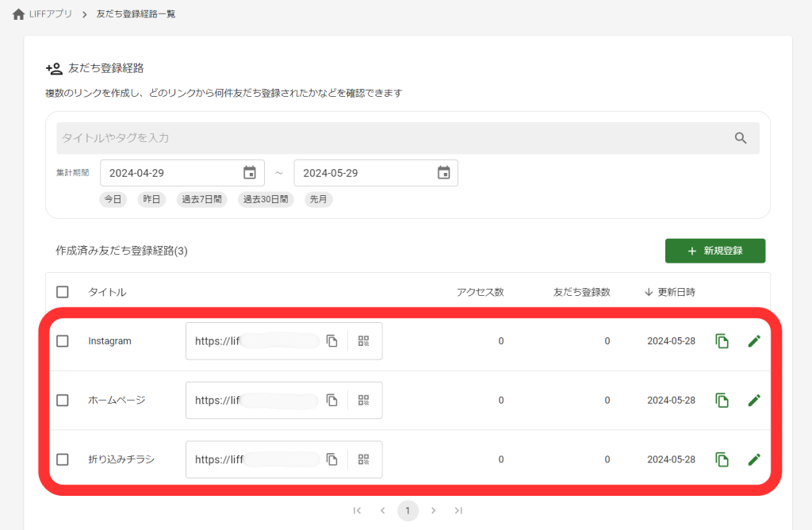
Task: Edit the 折り込みチラシ entry with the pencil icon
Action: 753,459
